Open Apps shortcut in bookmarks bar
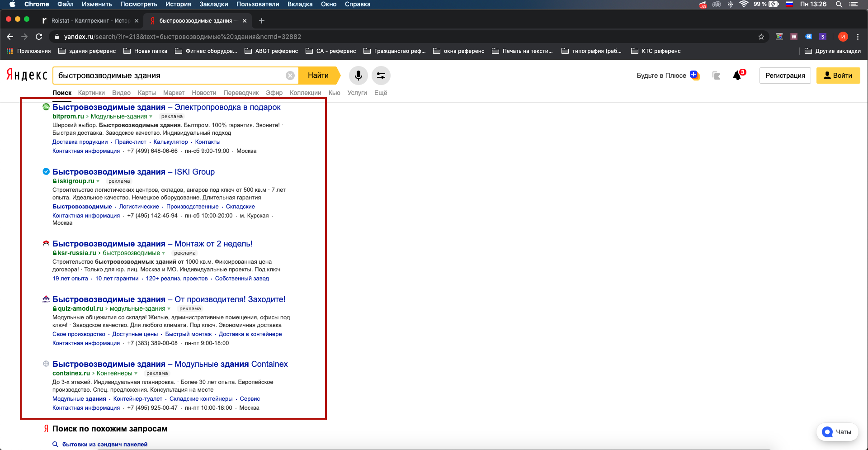The image size is (868, 450). 28,51
